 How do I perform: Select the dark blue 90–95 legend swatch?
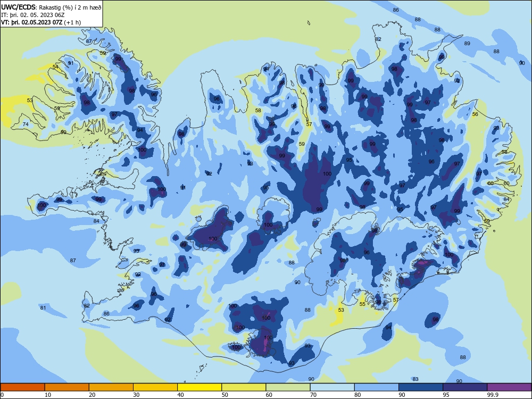(421, 387)
